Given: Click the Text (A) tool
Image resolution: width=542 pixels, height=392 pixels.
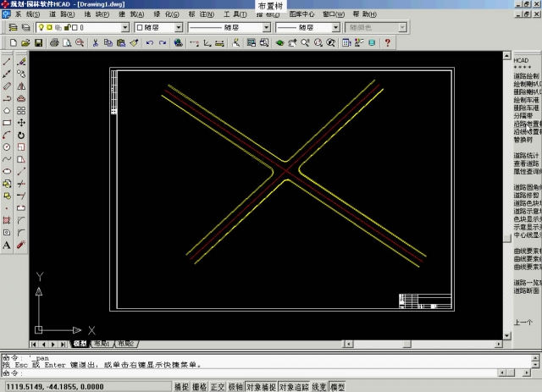Looking at the screenshot, I should [x=7, y=245].
